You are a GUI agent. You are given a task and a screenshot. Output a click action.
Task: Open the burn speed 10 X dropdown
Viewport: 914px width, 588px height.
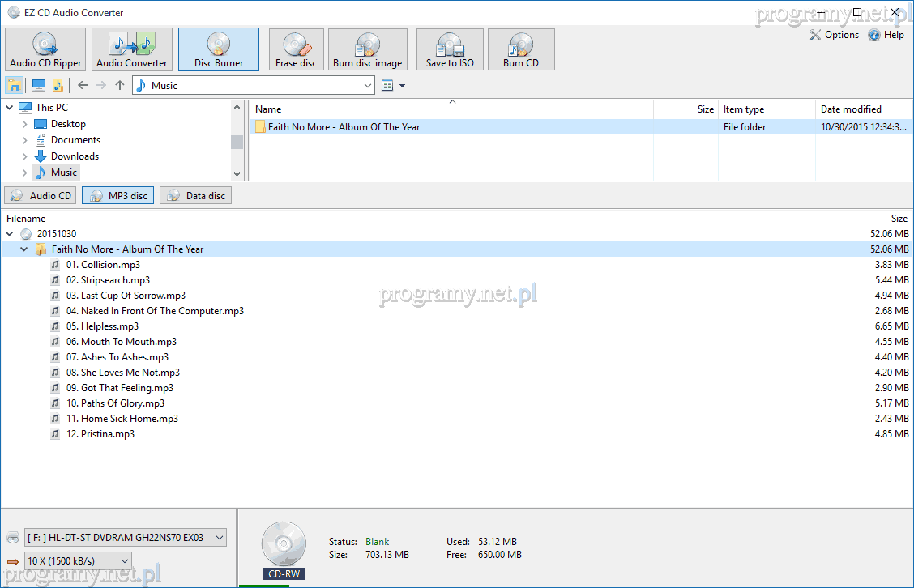click(78, 560)
